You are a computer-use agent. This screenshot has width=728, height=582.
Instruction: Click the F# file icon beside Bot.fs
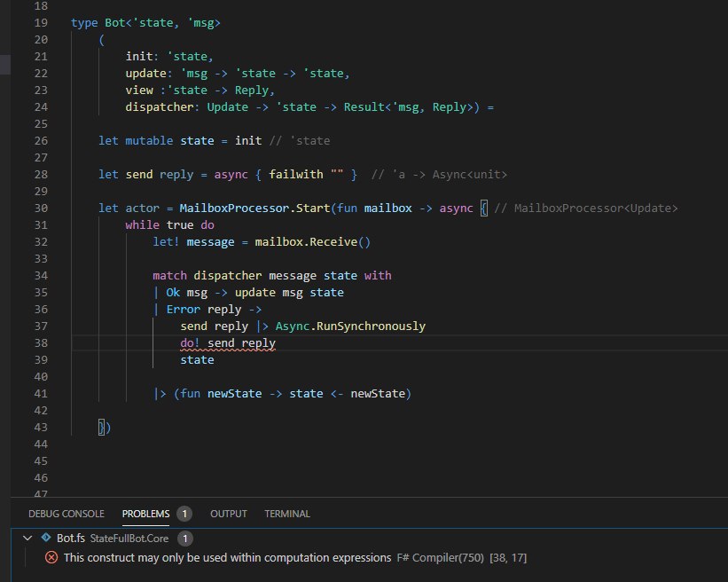pyautogui.click(x=46, y=539)
